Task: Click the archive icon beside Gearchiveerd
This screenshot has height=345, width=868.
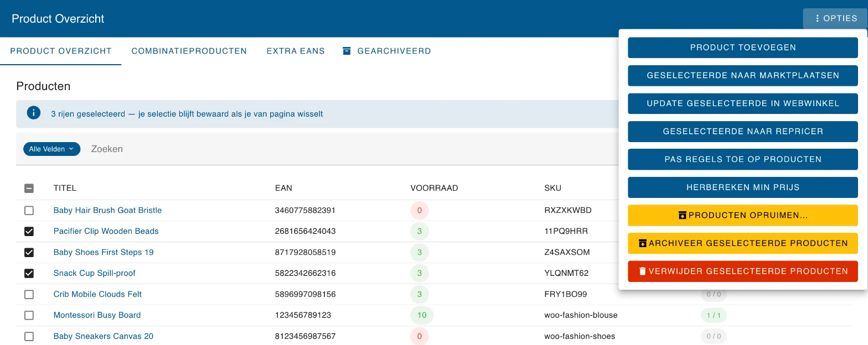Action: [x=347, y=51]
